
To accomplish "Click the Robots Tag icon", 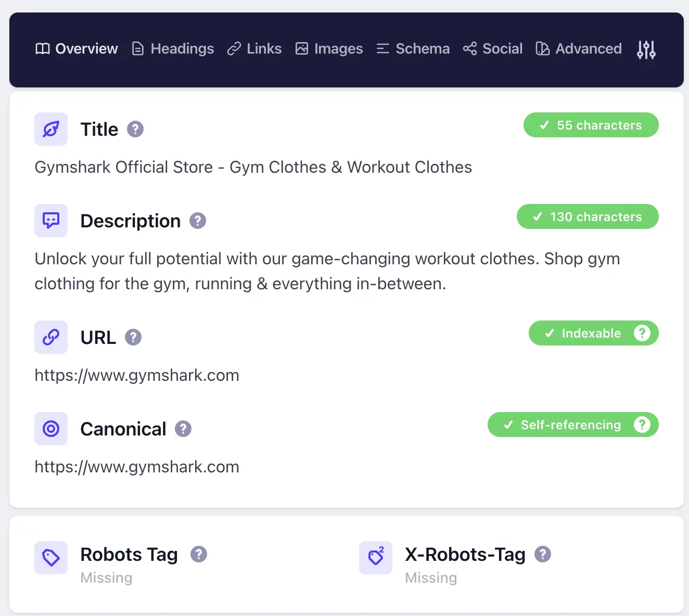I will pyautogui.click(x=51, y=558).
